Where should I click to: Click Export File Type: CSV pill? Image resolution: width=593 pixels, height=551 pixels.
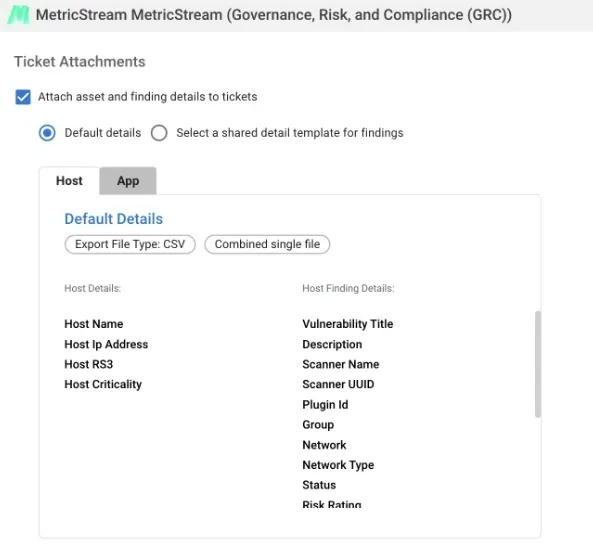[130, 244]
